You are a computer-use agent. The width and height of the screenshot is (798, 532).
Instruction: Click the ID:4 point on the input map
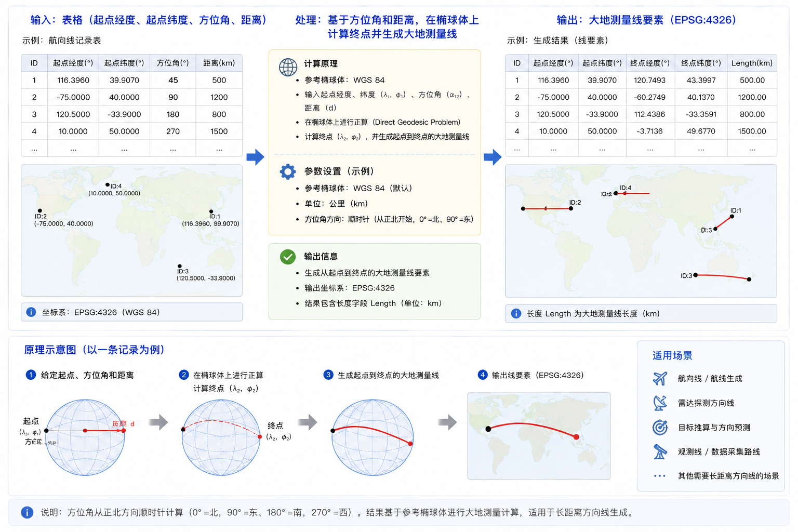pos(108,185)
